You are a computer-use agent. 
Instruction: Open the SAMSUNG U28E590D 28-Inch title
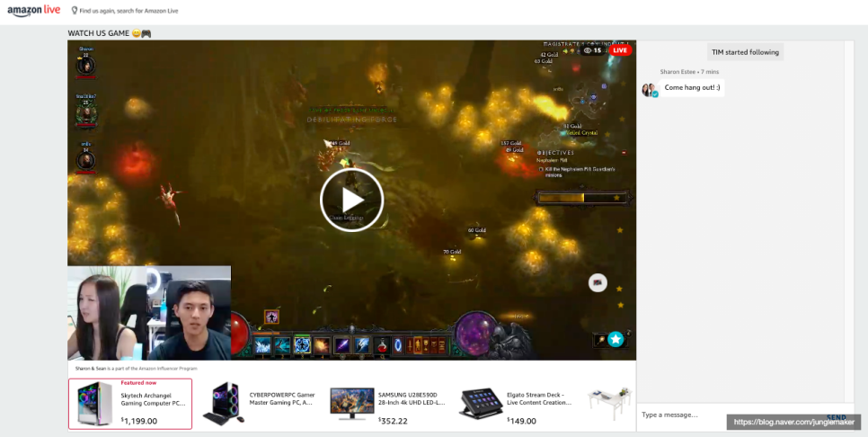(412, 398)
